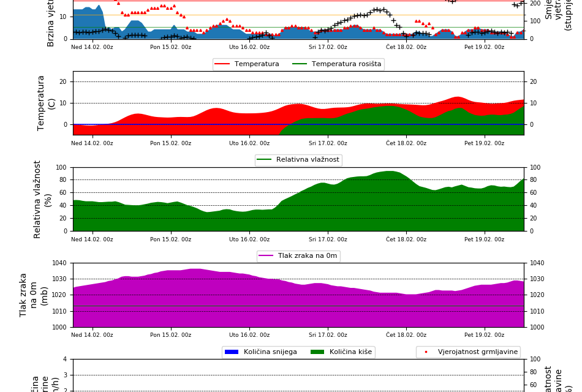Image resolution: width=582 pixels, height=392 pixels.
Task: Click the 200 tick on wind direction axis
Action: click(535, 3)
